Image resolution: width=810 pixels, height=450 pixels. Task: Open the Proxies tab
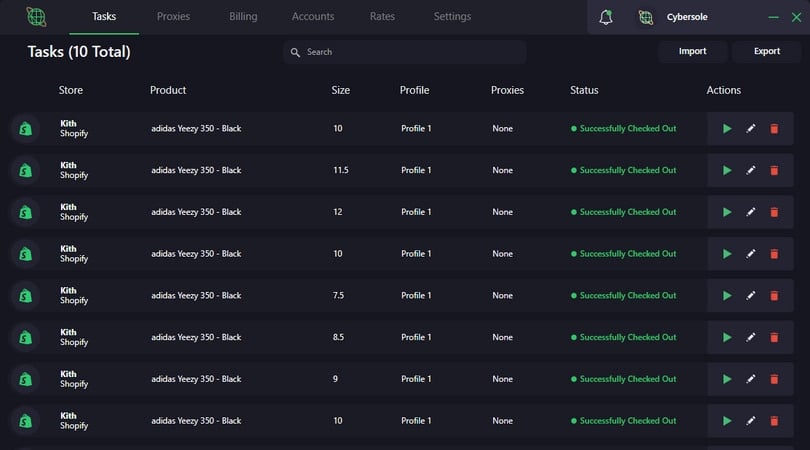pyautogui.click(x=173, y=17)
